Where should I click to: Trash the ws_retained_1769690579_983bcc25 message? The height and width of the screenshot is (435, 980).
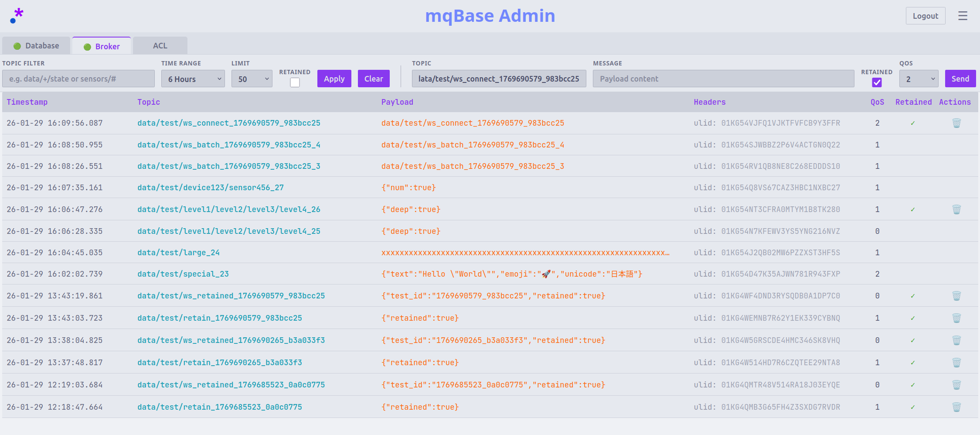click(x=956, y=296)
